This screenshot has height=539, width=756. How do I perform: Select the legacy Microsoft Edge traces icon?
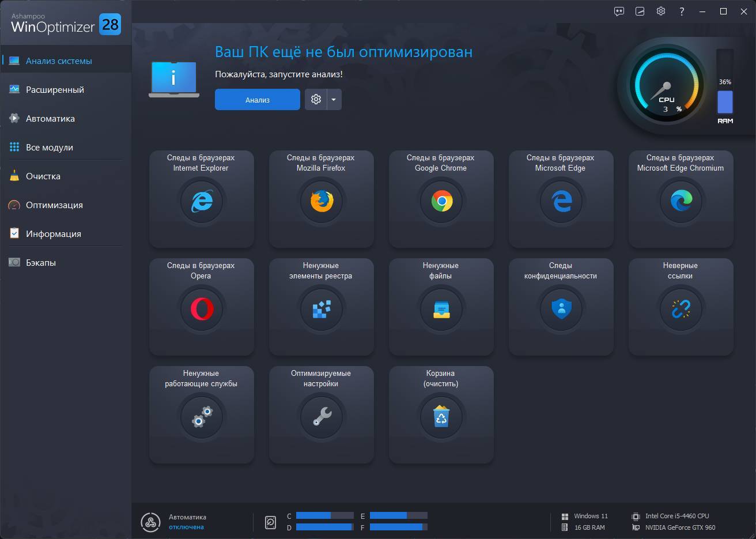pos(561,201)
